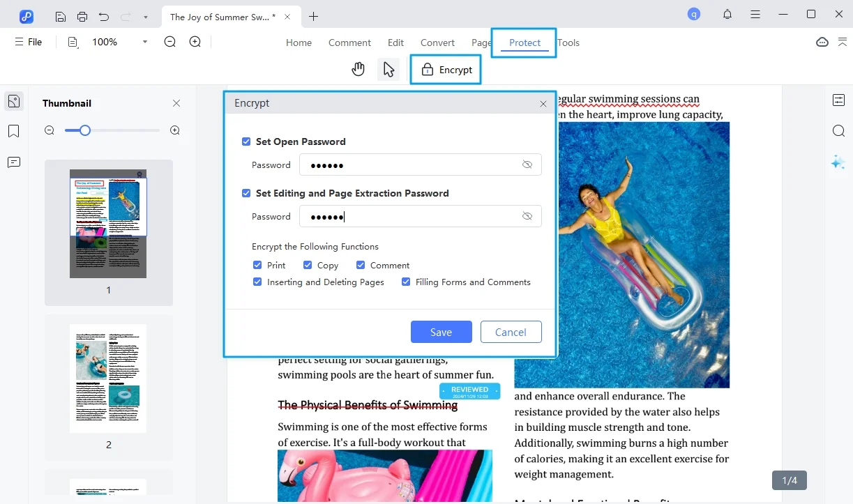Switch to the Protect tab
The height and width of the screenshot is (504, 853).
524,43
